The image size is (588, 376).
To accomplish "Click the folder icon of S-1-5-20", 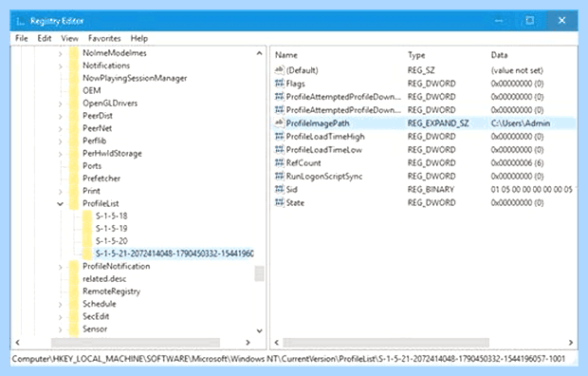I will 87,241.
